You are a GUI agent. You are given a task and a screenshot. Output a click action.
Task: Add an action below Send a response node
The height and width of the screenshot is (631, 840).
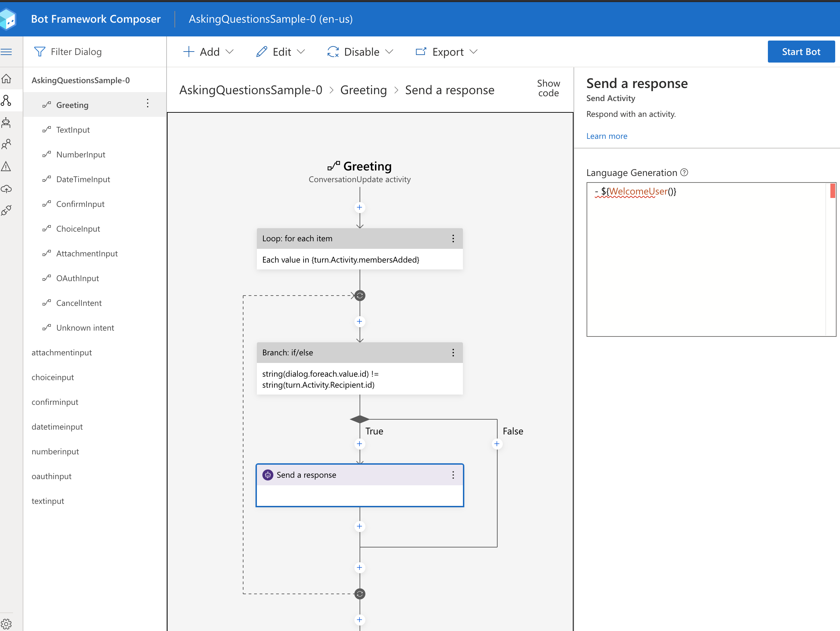tap(360, 527)
